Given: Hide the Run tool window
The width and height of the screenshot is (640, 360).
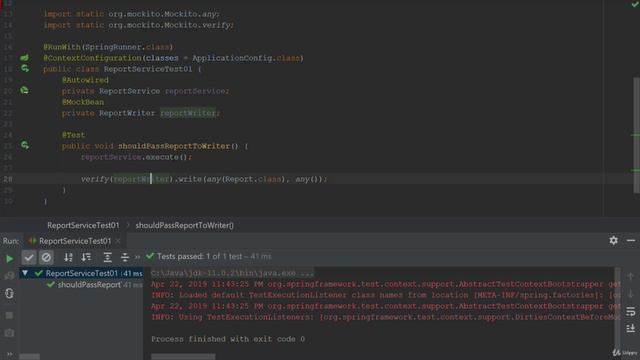Looking at the screenshot, I should point(631,240).
